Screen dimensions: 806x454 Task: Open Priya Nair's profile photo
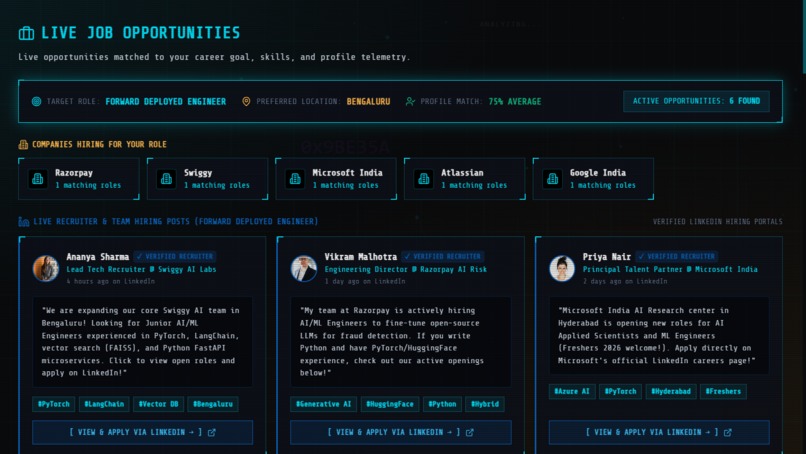(562, 268)
